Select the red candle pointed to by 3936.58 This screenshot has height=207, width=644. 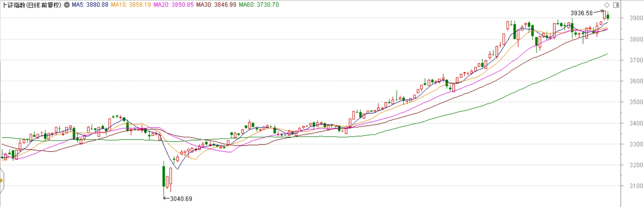tap(604, 15)
